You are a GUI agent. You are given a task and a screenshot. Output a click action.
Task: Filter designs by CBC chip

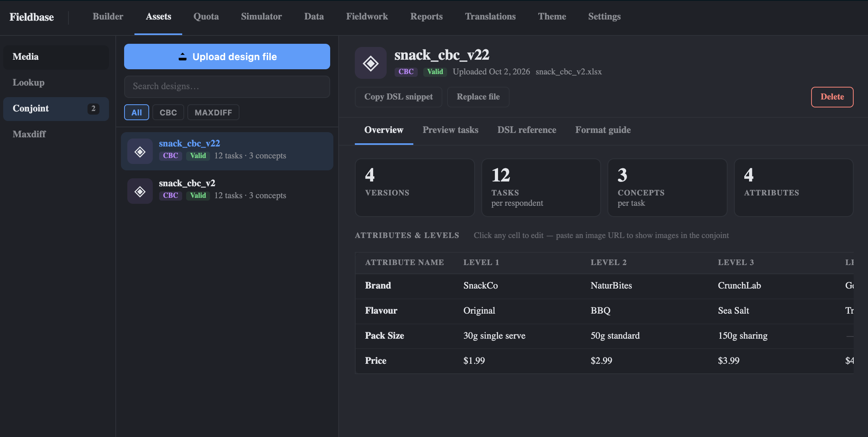tap(168, 112)
